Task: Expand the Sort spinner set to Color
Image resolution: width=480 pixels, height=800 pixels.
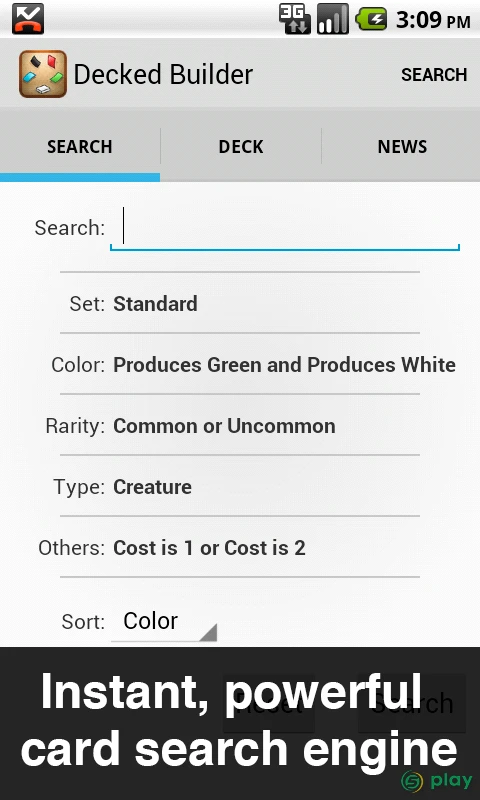Action: tap(164, 621)
